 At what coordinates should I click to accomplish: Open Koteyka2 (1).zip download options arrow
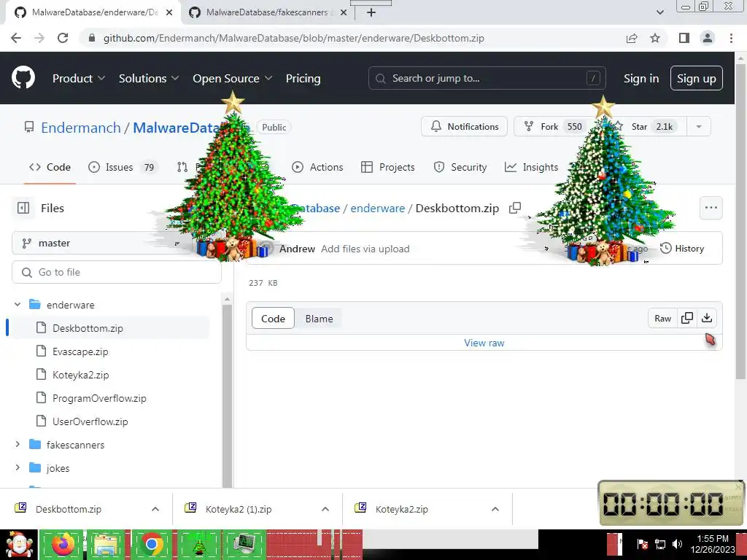point(325,509)
